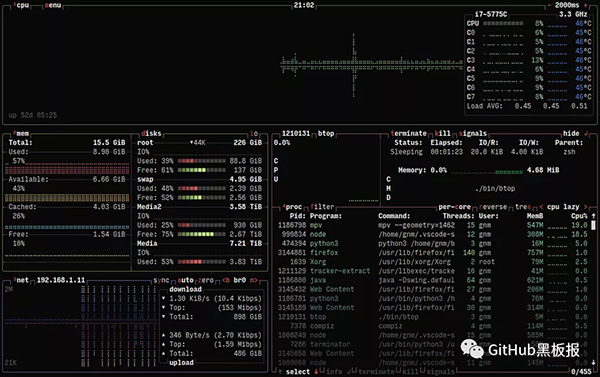Select the terminator process row
The height and width of the screenshot is (377, 600).
(432, 344)
